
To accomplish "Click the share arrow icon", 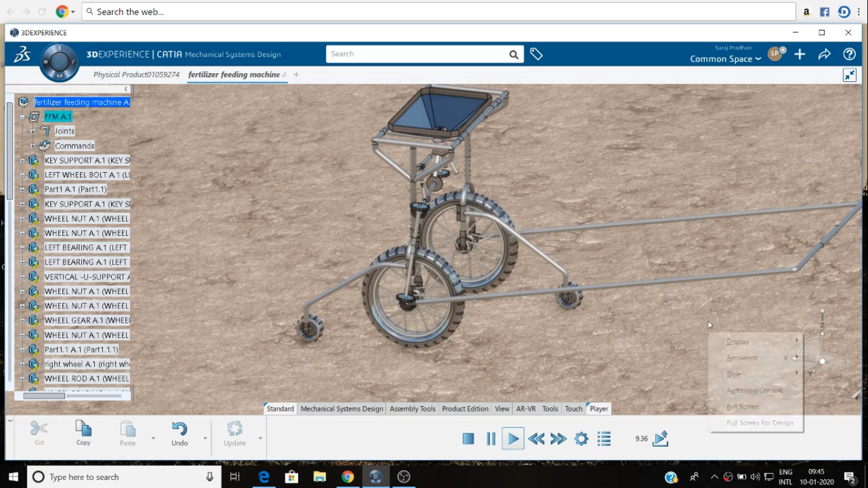I will point(824,55).
